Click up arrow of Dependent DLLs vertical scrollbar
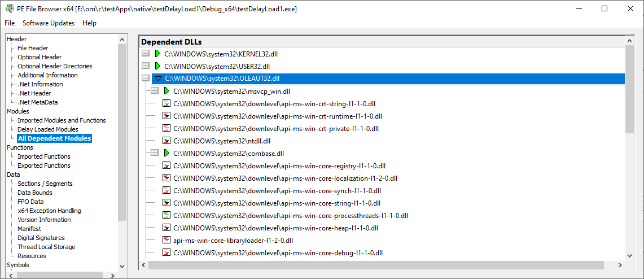This screenshot has height=279, width=644. coord(629,41)
